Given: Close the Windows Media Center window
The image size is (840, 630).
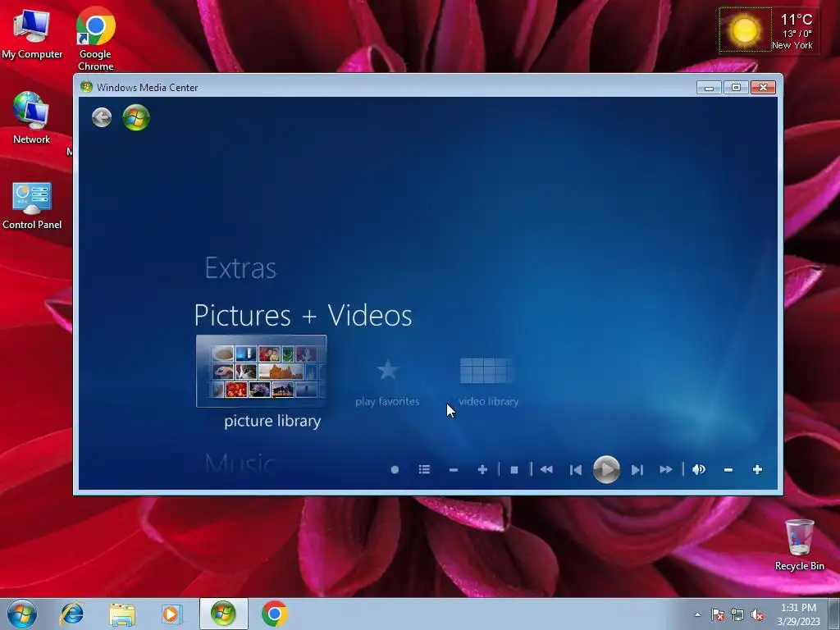Looking at the screenshot, I should click(x=764, y=87).
